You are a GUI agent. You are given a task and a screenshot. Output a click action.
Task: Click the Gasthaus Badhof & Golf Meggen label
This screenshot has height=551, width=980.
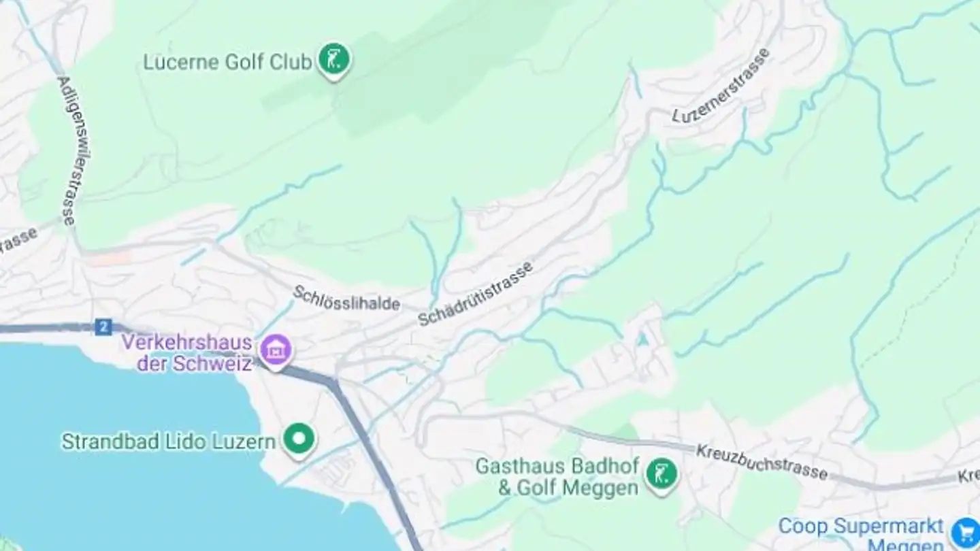tap(557, 477)
